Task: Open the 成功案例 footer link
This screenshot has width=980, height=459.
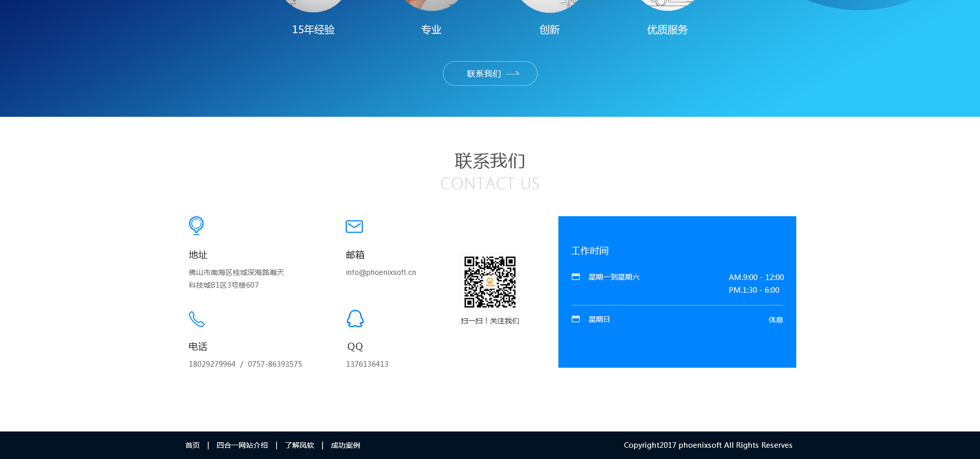Action: (346, 445)
